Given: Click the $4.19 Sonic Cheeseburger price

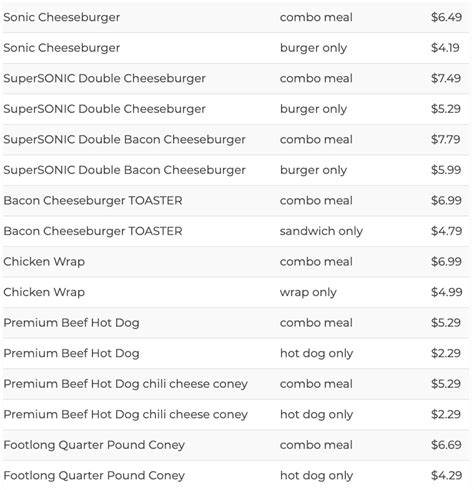Looking at the screenshot, I should [x=445, y=48].
